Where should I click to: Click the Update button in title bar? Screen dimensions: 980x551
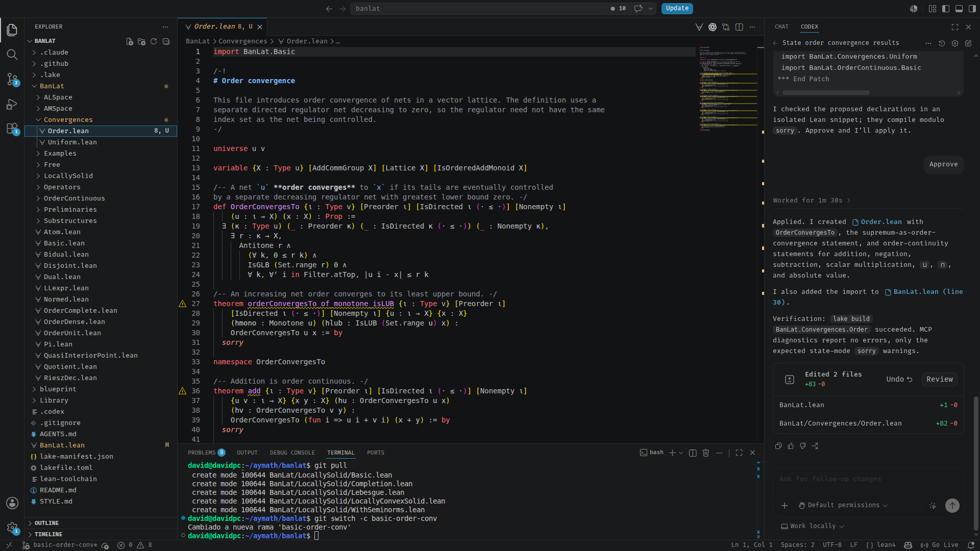pos(677,8)
